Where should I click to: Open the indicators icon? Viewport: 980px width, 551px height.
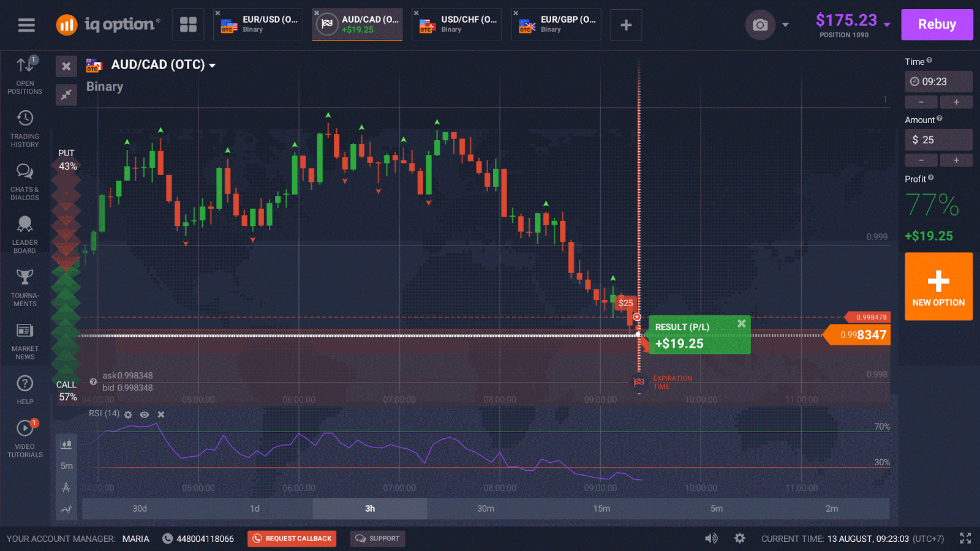(x=66, y=509)
